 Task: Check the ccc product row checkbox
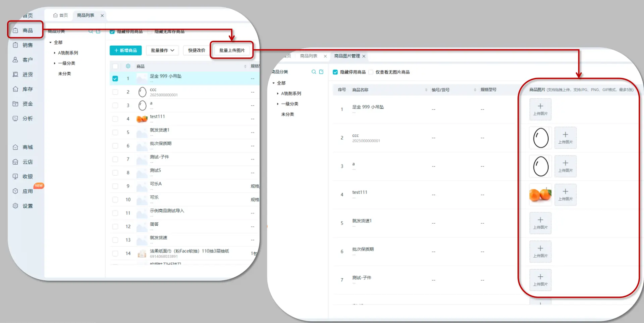(x=115, y=92)
